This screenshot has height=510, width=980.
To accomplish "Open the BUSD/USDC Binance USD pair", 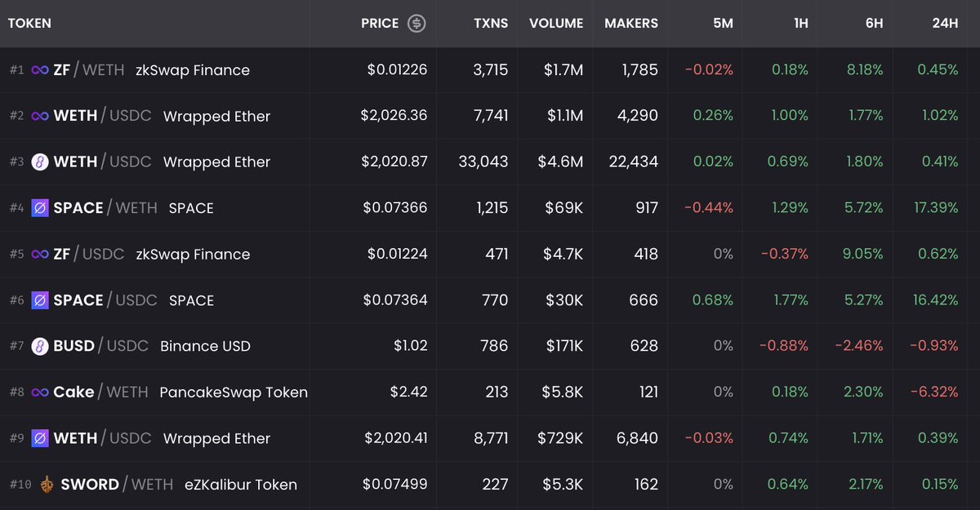I will tap(490, 346).
